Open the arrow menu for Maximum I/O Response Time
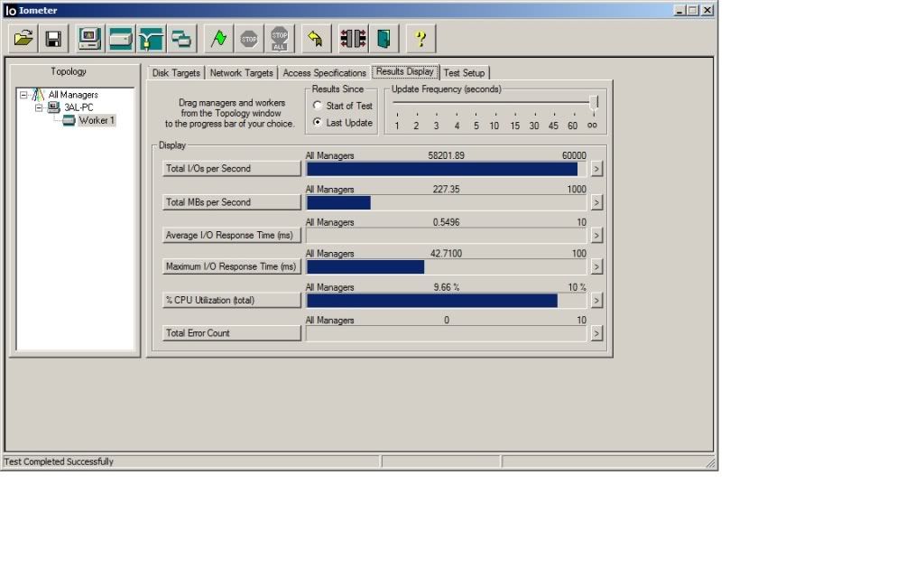Image resolution: width=924 pixels, height=578 pixels. (x=596, y=266)
